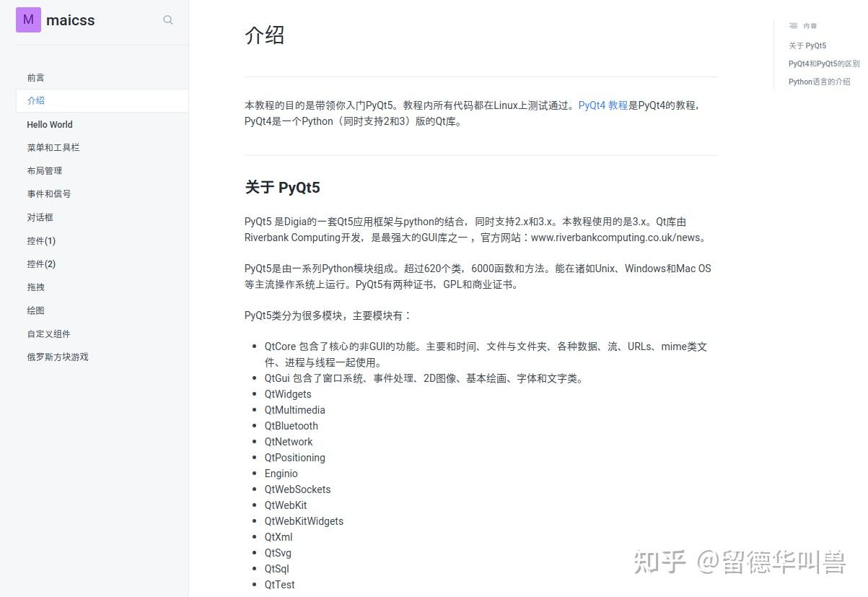The height and width of the screenshot is (597, 868).
Task: Select 事件和信号 in the sidebar
Action: [48, 193]
